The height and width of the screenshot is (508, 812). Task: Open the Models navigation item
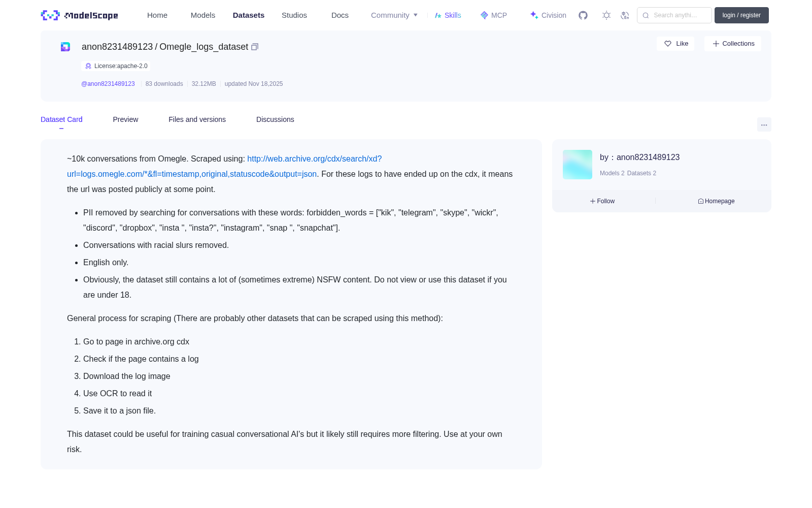(x=203, y=15)
